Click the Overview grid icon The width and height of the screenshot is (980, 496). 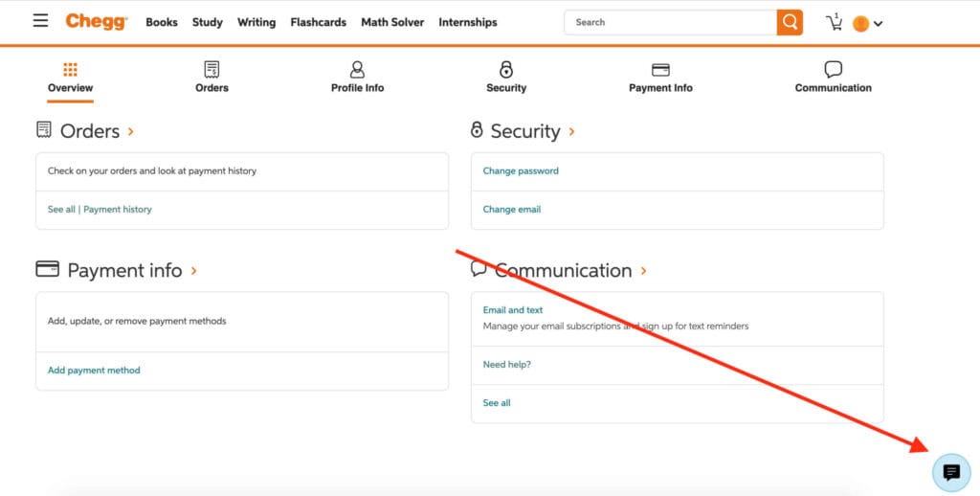click(x=70, y=69)
